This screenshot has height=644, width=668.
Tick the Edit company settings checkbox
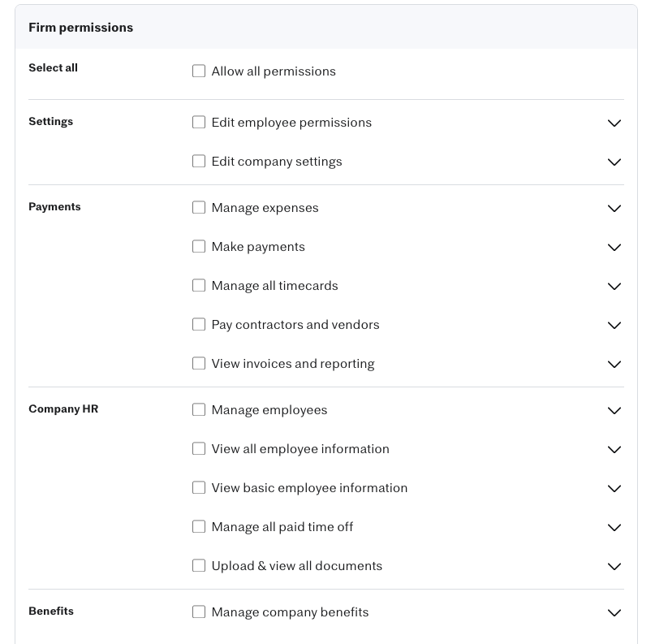click(x=199, y=161)
